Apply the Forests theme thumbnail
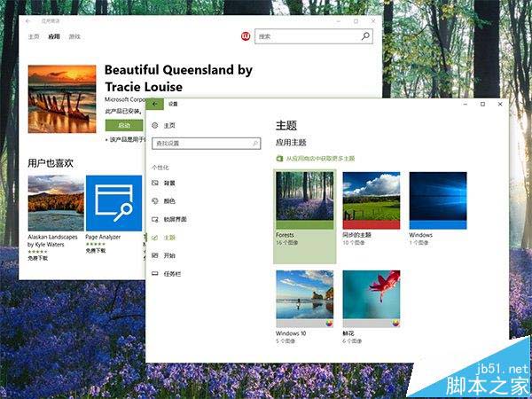The height and width of the screenshot is (399, 532). [305, 200]
